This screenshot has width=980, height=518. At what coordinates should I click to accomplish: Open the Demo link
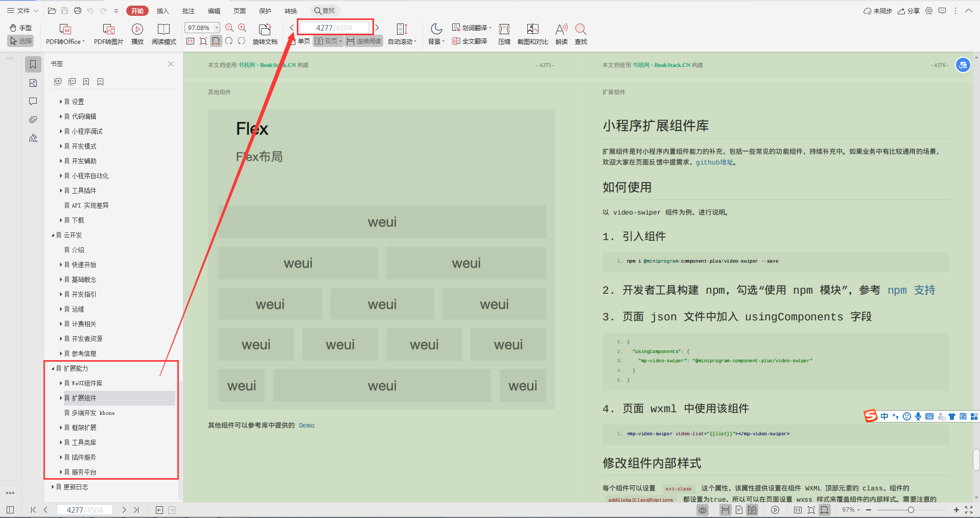[307, 426]
